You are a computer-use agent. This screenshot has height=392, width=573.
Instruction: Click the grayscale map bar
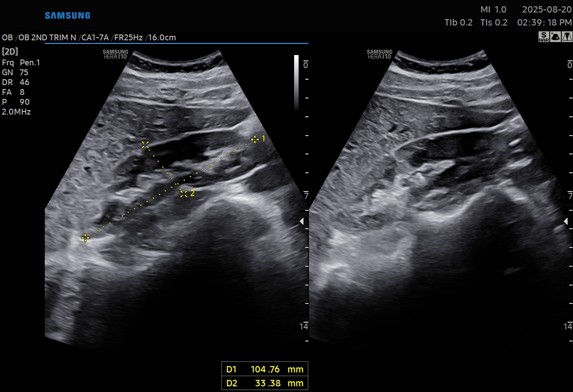[296, 82]
